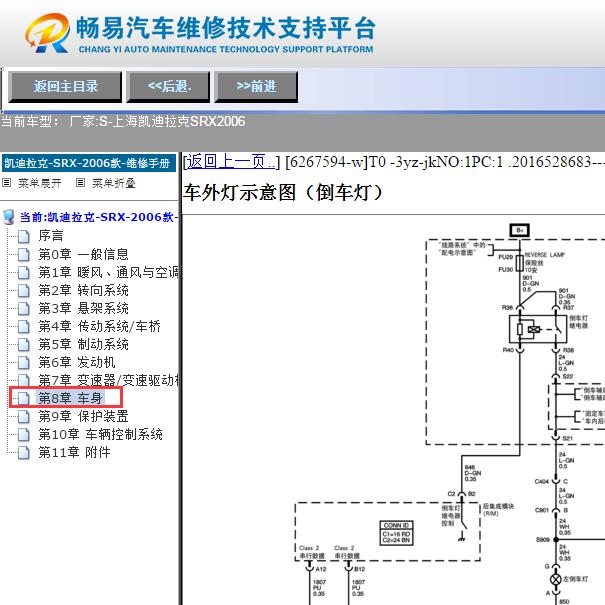Click the 车外灯示意图（倒车灯） heading
This screenshot has width=605, height=605.
[x=283, y=192]
